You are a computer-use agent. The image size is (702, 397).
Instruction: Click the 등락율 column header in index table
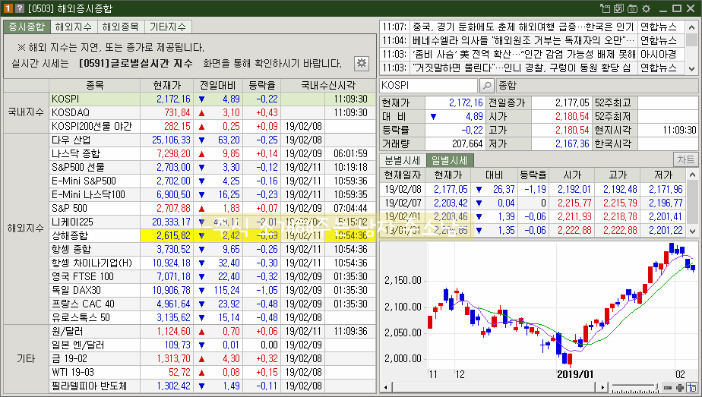tap(261, 85)
